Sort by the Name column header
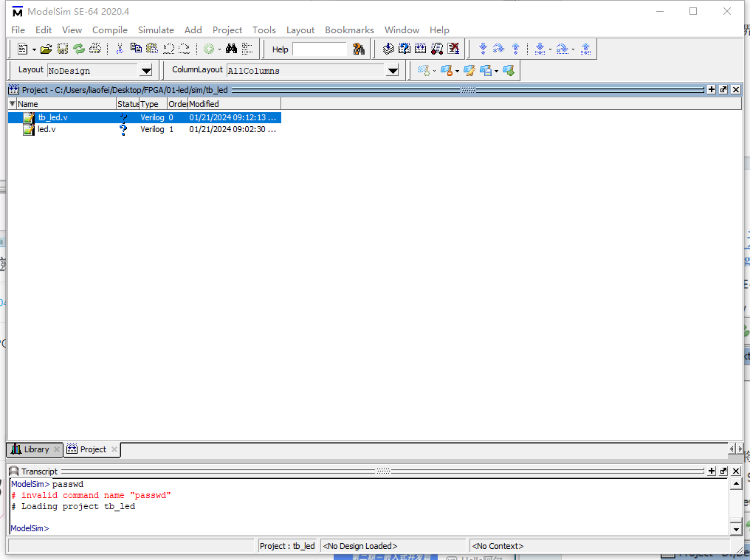Screen dimensions: 750x560 pyautogui.click(x=66, y=104)
